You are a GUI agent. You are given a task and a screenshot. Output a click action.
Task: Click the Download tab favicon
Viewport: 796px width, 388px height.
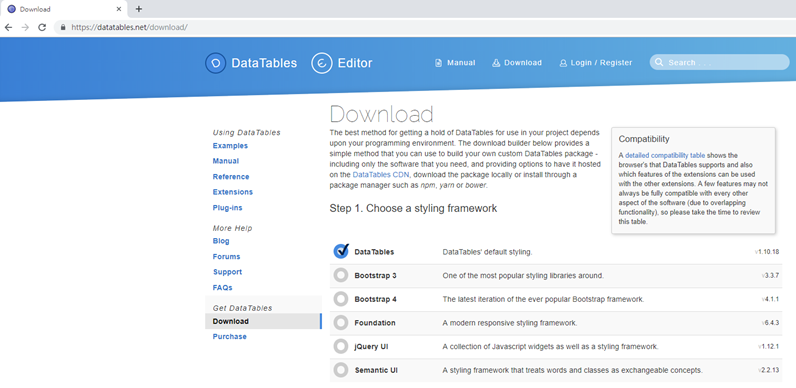[x=11, y=9]
